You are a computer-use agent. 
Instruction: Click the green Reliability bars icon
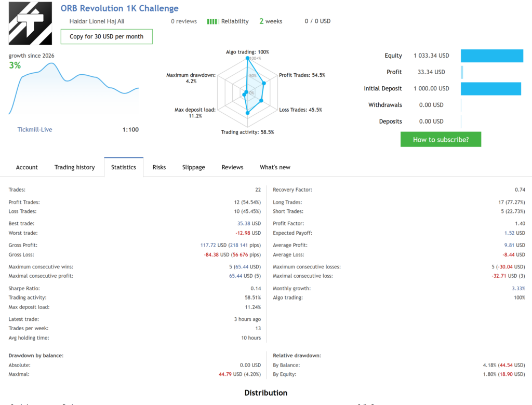(212, 21)
